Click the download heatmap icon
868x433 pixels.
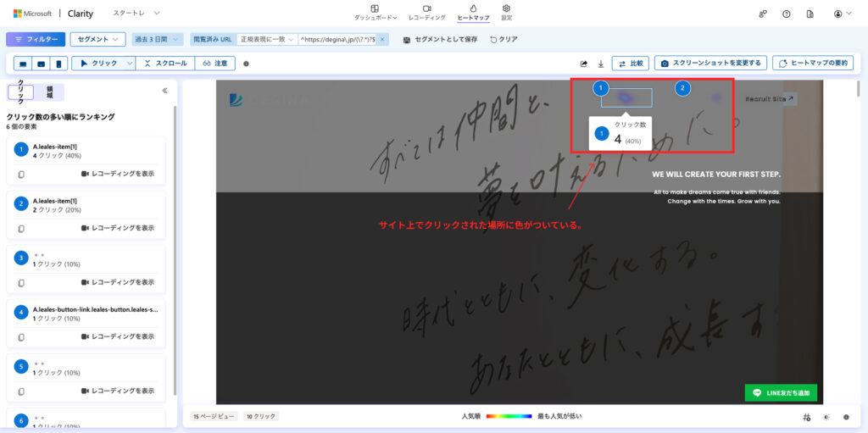600,64
